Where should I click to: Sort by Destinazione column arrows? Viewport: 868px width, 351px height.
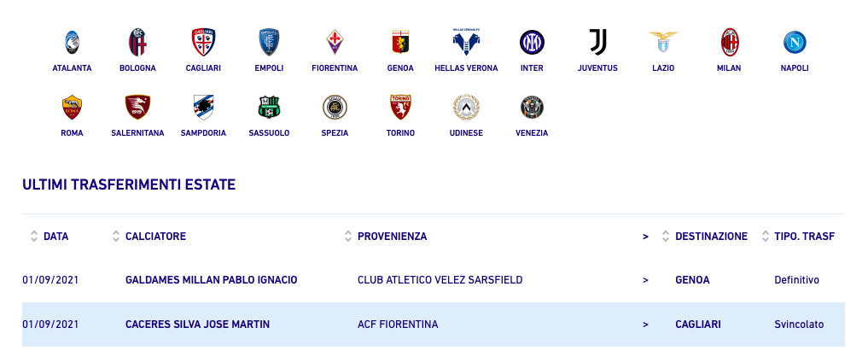click(x=666, y=237)
